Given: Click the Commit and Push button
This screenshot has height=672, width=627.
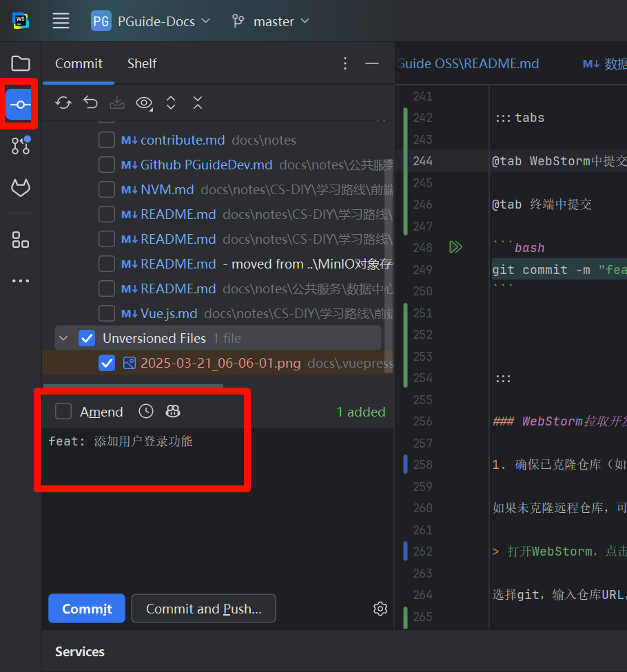Looking at the screenshot, I should (203, 609).
